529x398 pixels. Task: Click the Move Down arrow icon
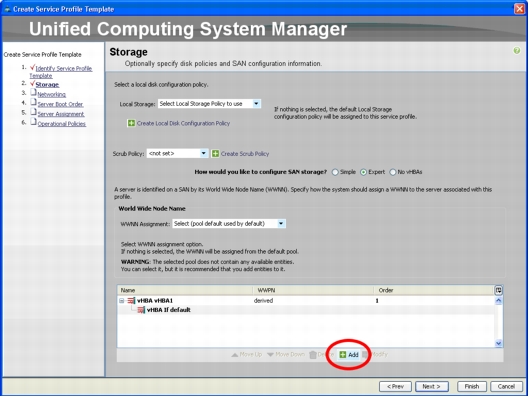270,354
